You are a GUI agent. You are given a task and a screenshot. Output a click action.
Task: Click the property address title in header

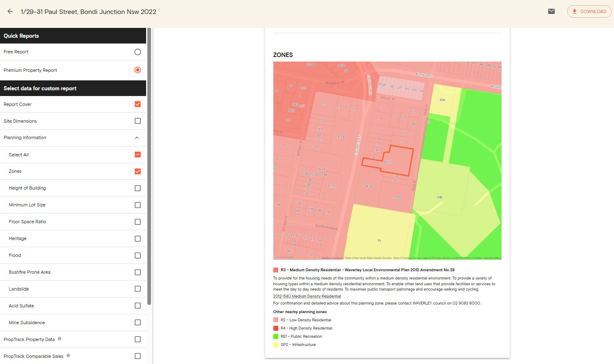tap(89, 11)
